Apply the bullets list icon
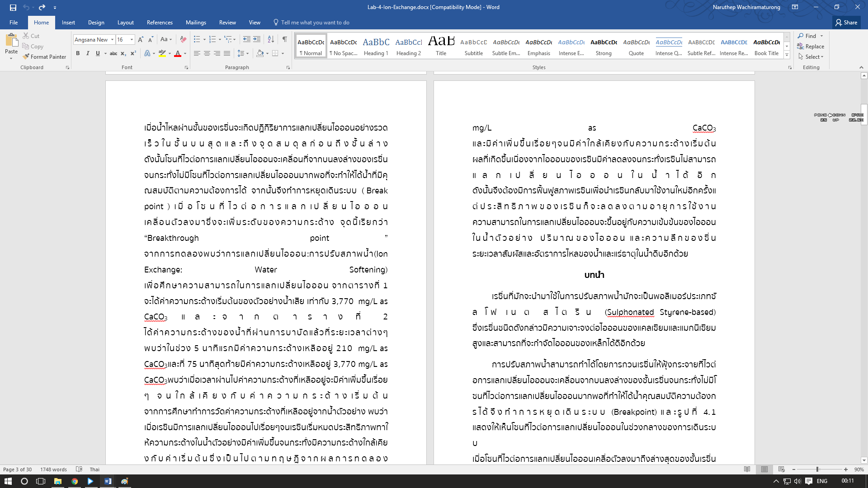The image size is (868, 488). click(197, 40)
